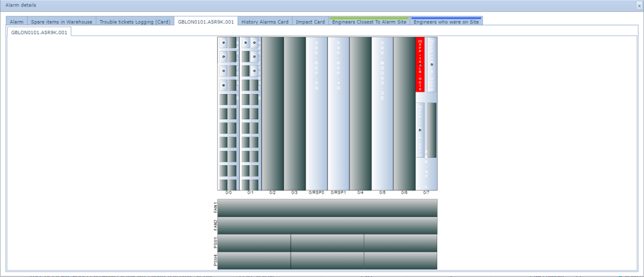The width and height of the screenshot is (644, 277).
Task: Switch to the Alarm tab
Action: coord(17,22)
